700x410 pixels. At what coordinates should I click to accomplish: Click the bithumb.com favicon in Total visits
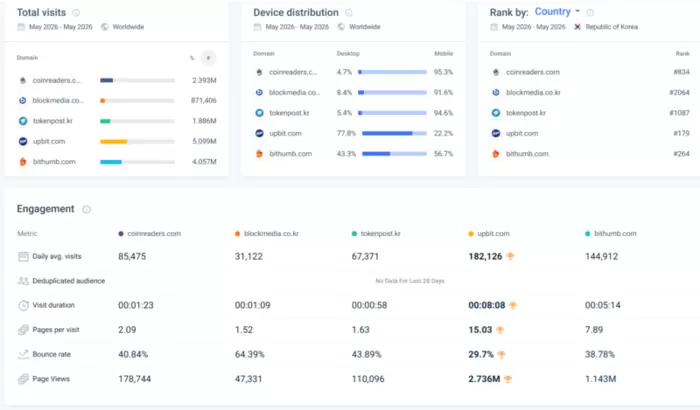tap(23, 162)
